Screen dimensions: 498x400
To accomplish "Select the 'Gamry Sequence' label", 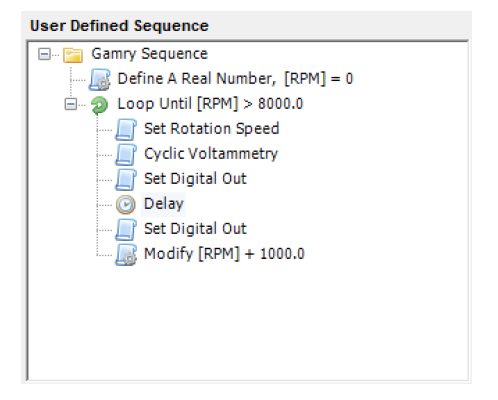I will pyautogui.click(x=150, y=54).
